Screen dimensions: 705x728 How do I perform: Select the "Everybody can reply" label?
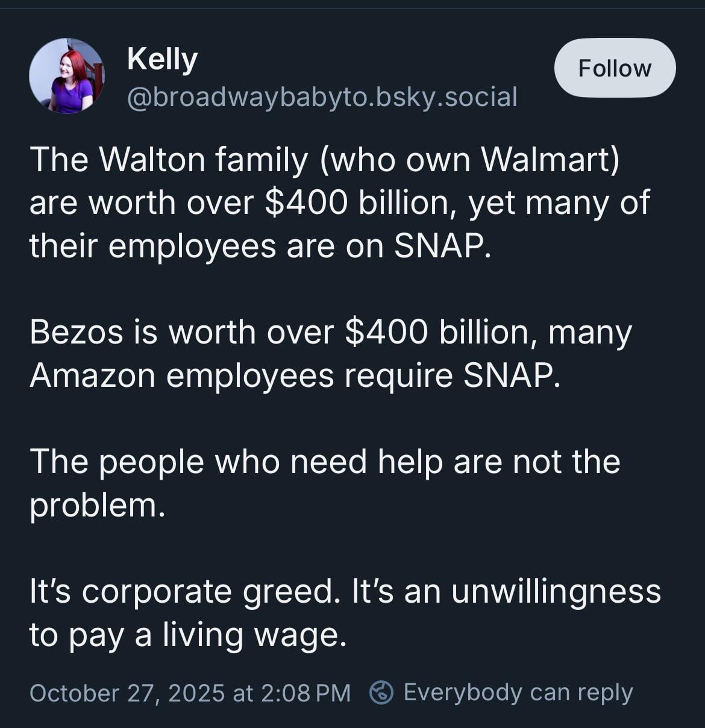point(518,692)
